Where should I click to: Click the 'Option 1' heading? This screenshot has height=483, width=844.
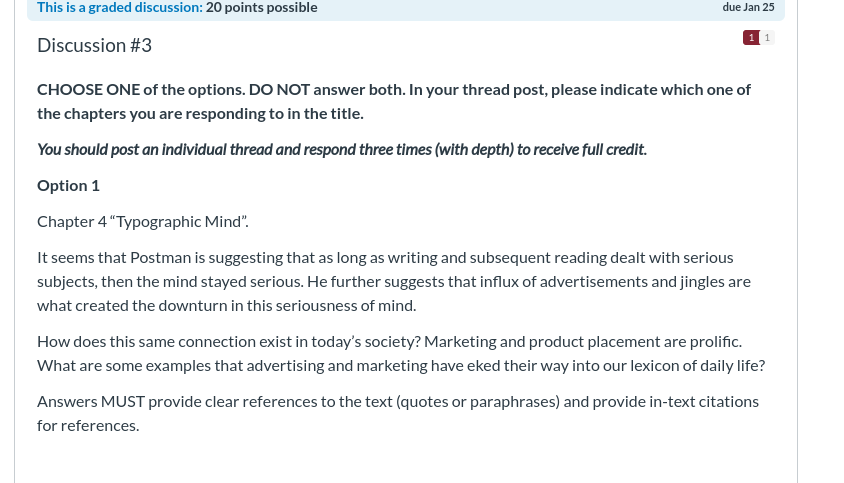68,186
